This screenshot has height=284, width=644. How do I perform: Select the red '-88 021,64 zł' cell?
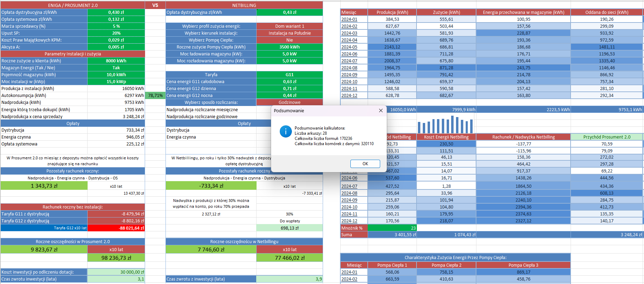point(116,228)
